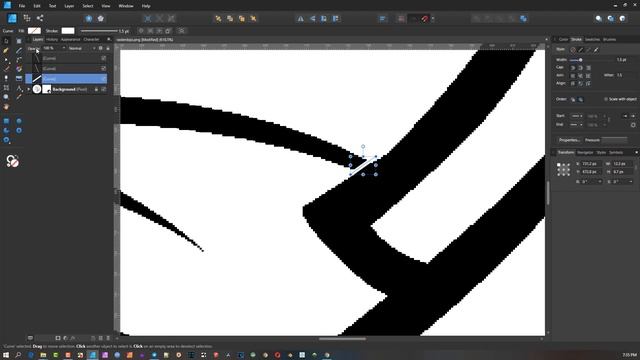Toggle visibility of Background layer

(104, 89)
